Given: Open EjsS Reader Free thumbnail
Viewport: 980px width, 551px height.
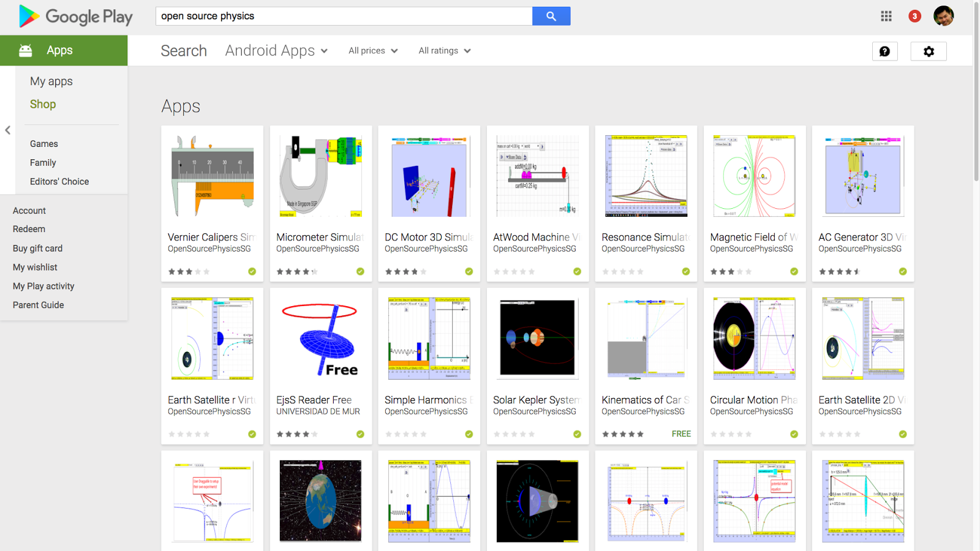Looking at the screenshot, I should pos(321,339).
